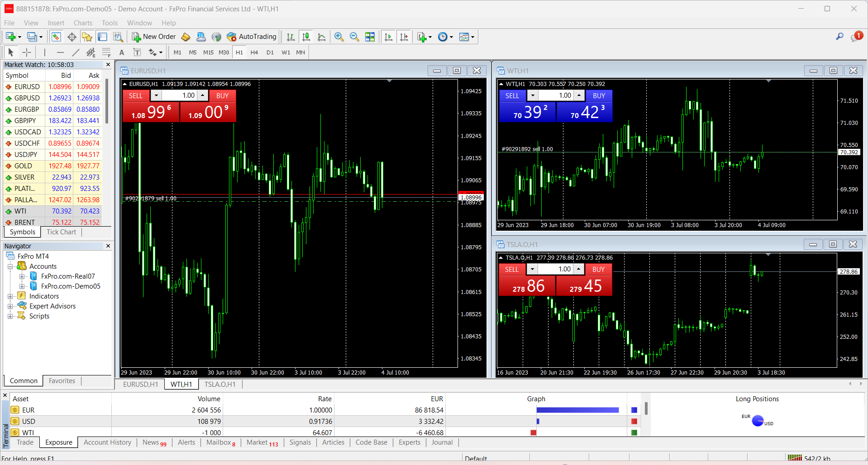868x465 pixels.
Task: Click blue swatch in EUR exposure row
Action: coord(634,410)
